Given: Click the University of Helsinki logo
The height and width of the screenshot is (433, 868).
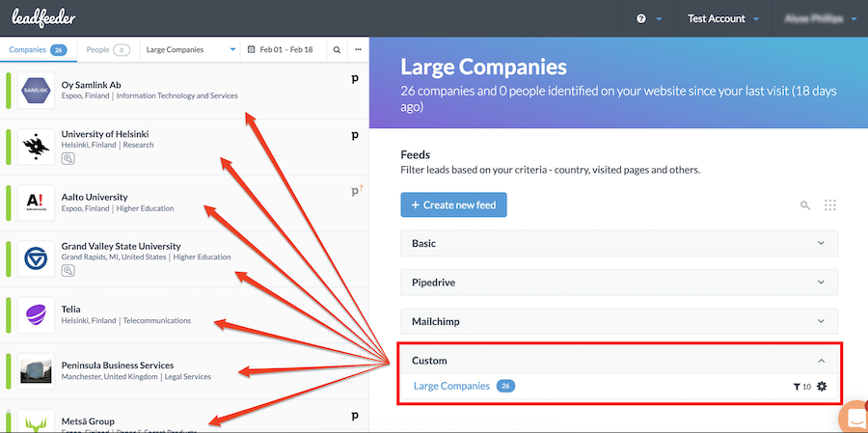Looking at the screenshot, I should [x=36, y=147].
